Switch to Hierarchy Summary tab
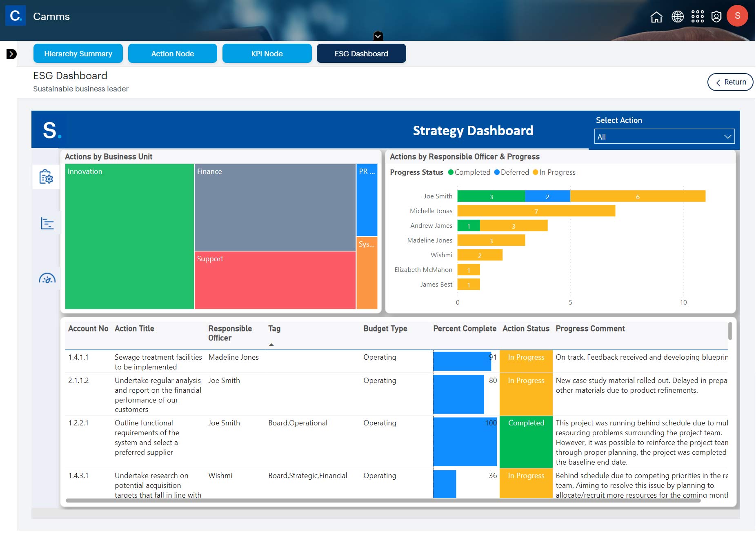The width and height of the screenshot is (756, 534). pyautogui.click(x=78, y=53)
